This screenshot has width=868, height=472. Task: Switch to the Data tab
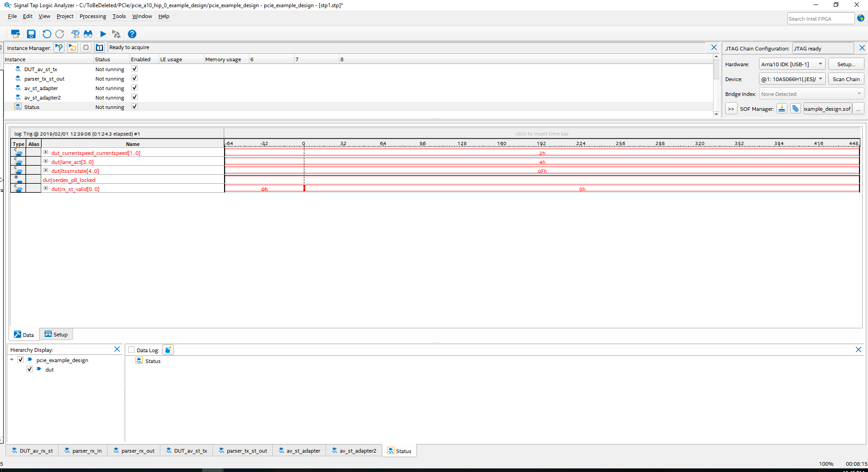pos(24,334)
